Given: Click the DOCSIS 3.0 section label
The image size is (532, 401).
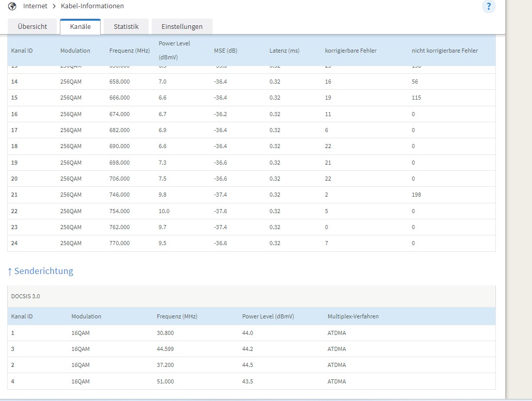Looking at the screenshot, I should (25, 296).
